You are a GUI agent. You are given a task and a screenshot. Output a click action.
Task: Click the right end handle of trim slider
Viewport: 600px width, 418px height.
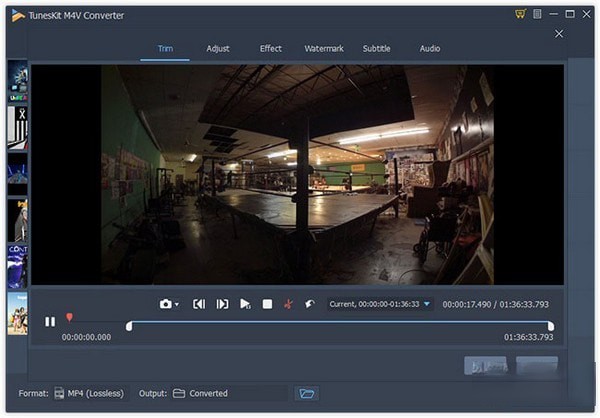551,326
